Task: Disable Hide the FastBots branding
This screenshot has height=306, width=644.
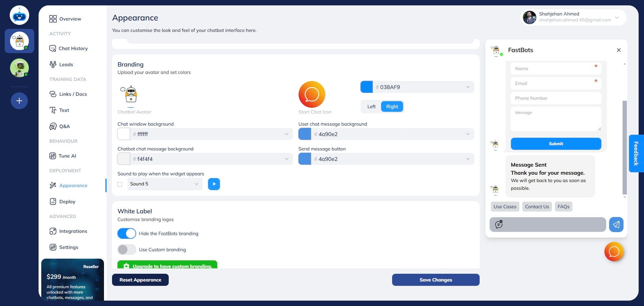Action: click(x=126, y=233)
